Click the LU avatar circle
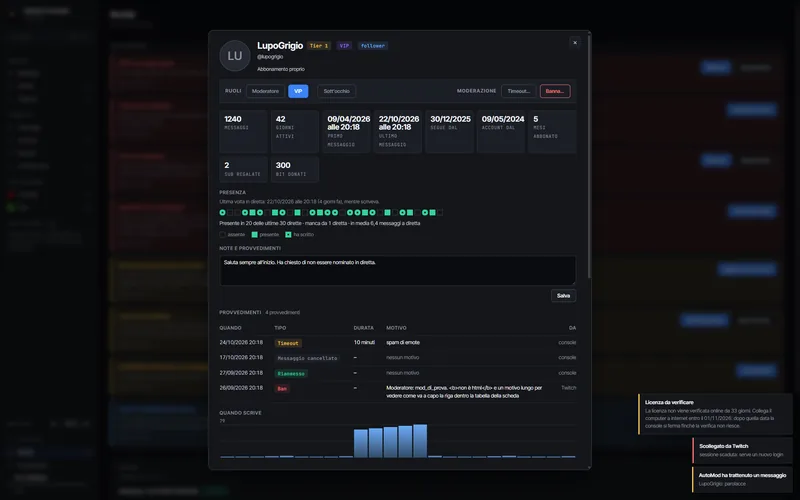 [x=235, y=56]
